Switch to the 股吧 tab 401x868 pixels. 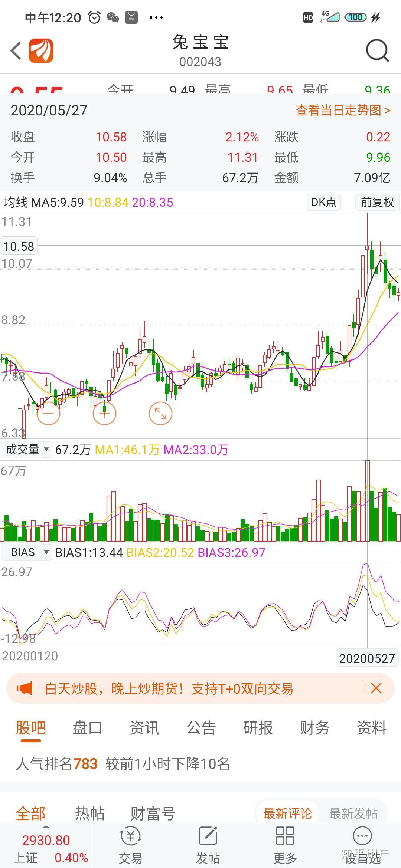point(31,728)
